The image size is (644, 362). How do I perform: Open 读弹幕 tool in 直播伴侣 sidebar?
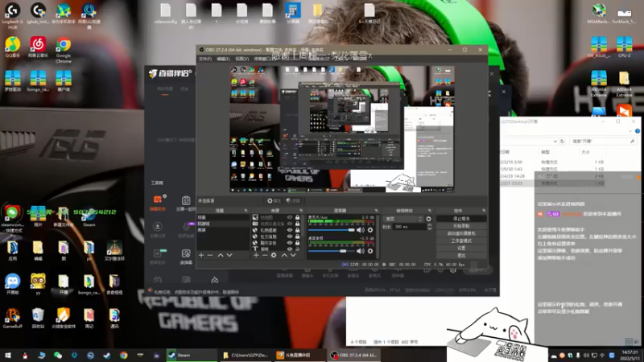pos(186,257)
